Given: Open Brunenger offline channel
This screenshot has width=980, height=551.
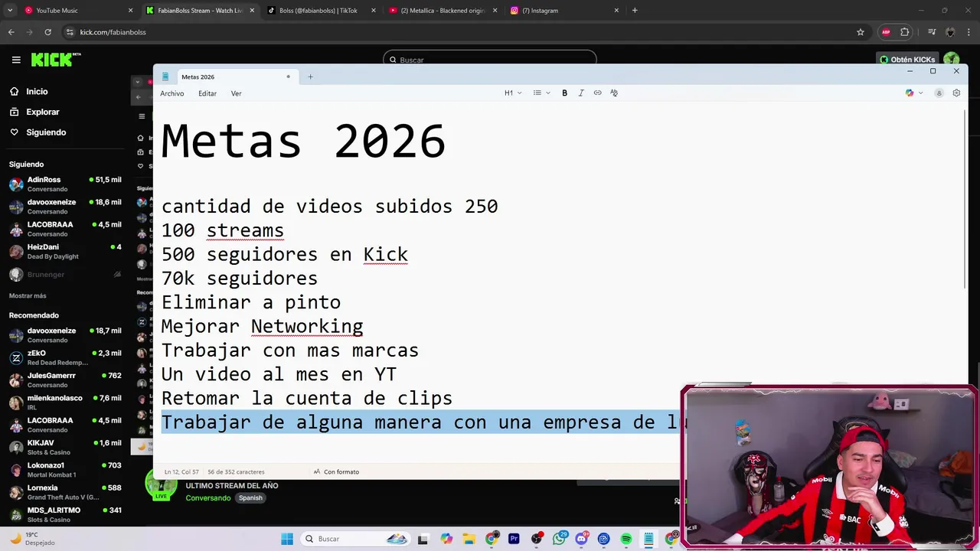Looking at the screenshot, I should (x=65, y=274).
